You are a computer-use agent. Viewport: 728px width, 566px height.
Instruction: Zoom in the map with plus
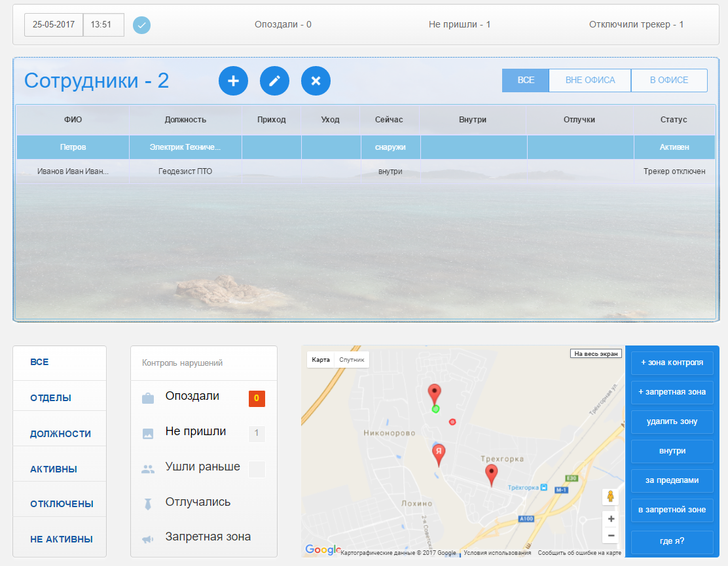[x=610, y=519]
